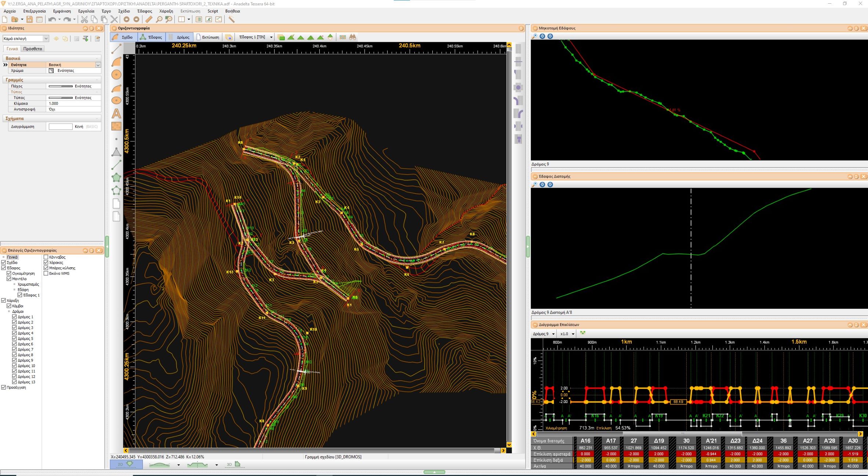The height and width of the screenshot is (476, 868).
Task: Click the ruler measure tool icon
Action: pos(149,19)
